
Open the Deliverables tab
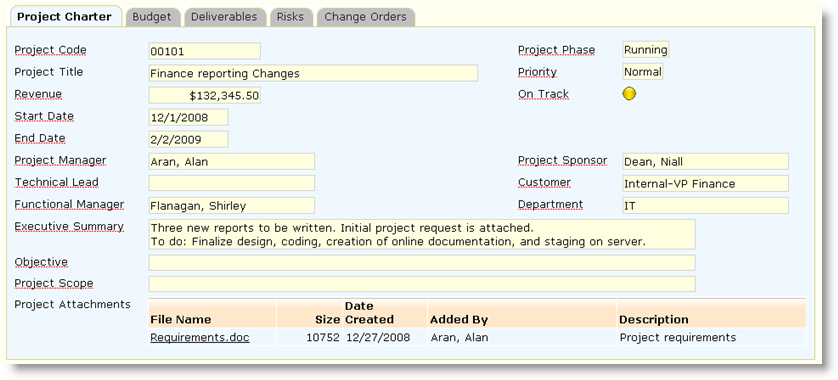(224, 17)
